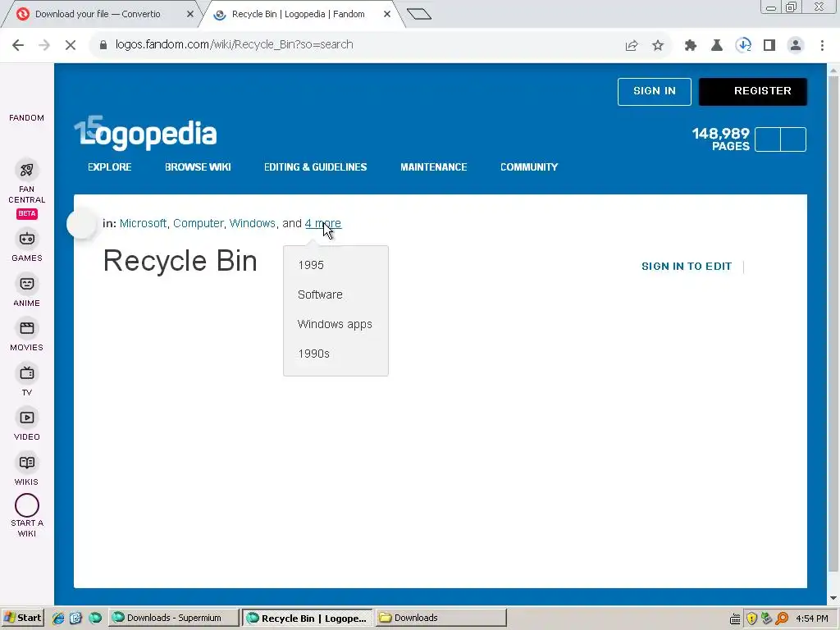This screenshot has height=630, width=840.
Task: Launch Internet Explorer from quick launch
Action: point(58,619)
